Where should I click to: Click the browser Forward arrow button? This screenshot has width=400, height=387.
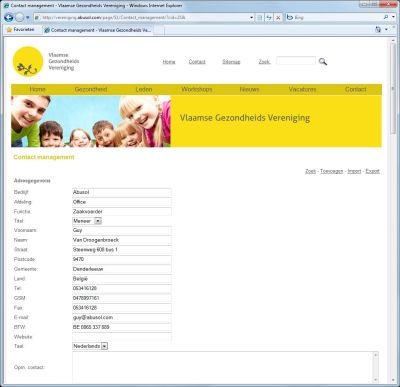(20, 17)
